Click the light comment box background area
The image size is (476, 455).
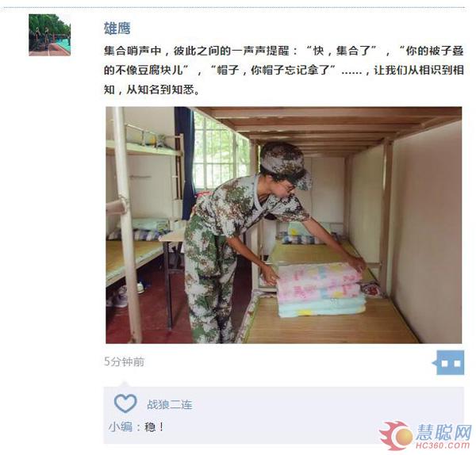pyautogui.click(x=283, y=415)
